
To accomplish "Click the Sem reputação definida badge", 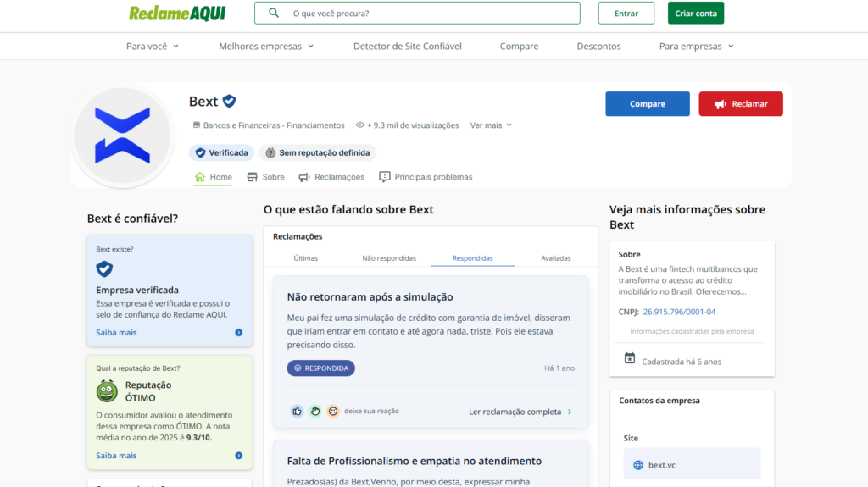I will [x=318, y=152].
